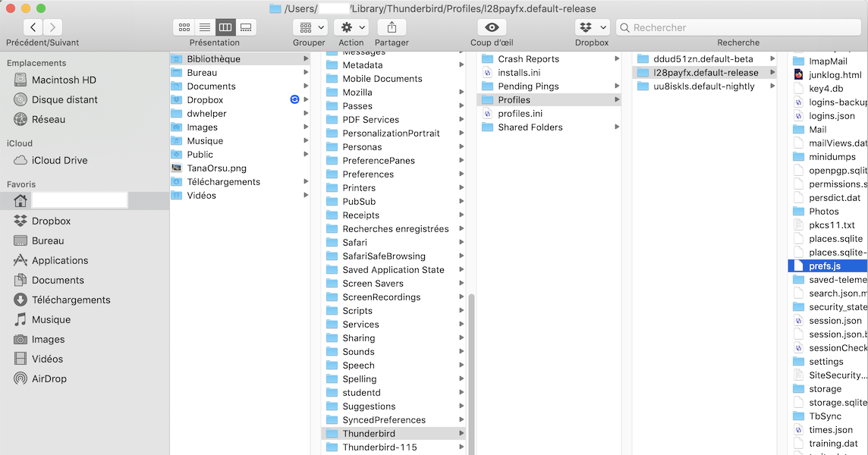The width and height of the screenshot is (868, 455).
Task: Click the Rechercher search field
Action: (738, 27)
